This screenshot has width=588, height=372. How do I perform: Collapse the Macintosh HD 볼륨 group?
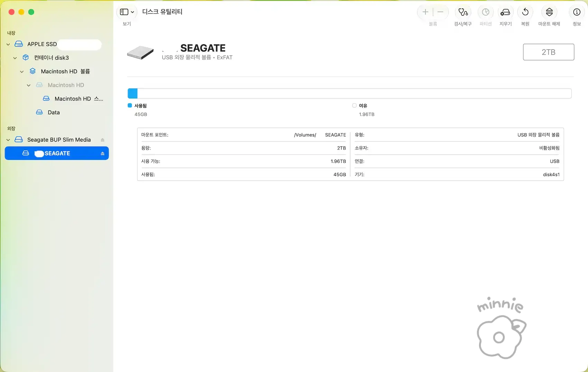[x=22, y=71]
